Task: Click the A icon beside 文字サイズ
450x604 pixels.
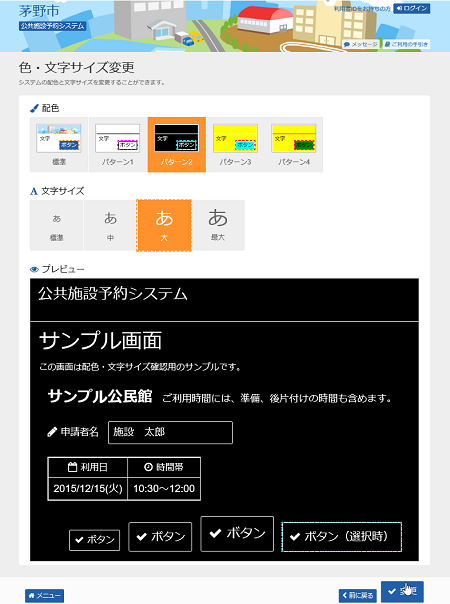Action: pos(34,191)
